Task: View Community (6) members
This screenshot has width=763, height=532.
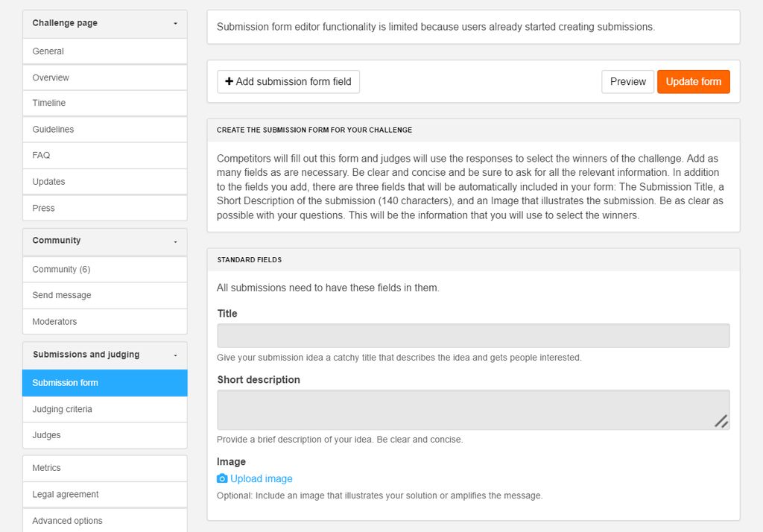Action: pyautogui.click(x=104, y=269)
